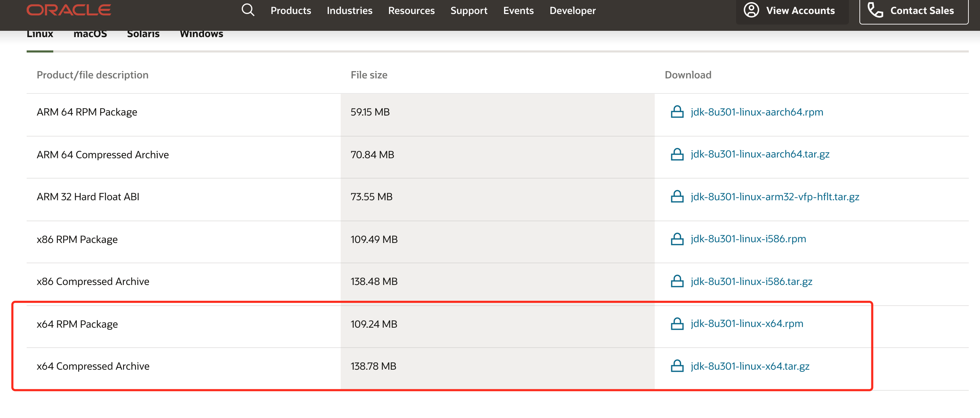Click the 'ARM 32 Hard Float ABI' description
980x418 pixels.
pos(88,197)
